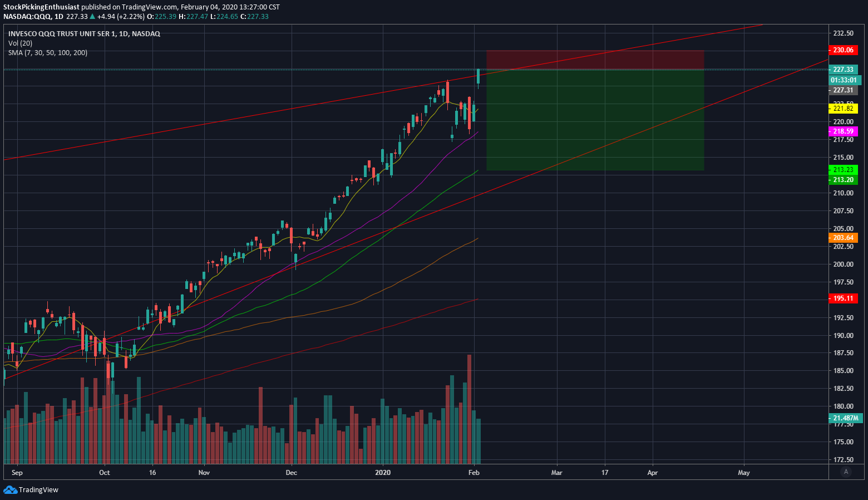
Task: Select the red stop-loss zone of the short position
Action: tap(595, 60)
